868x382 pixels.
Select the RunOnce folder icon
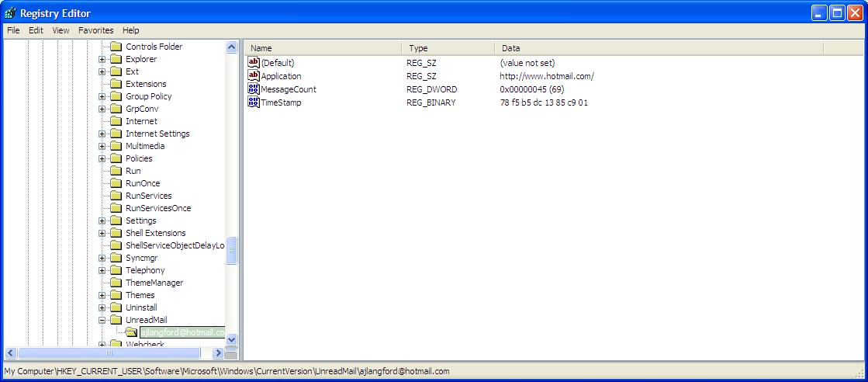(x=116, y=183)
